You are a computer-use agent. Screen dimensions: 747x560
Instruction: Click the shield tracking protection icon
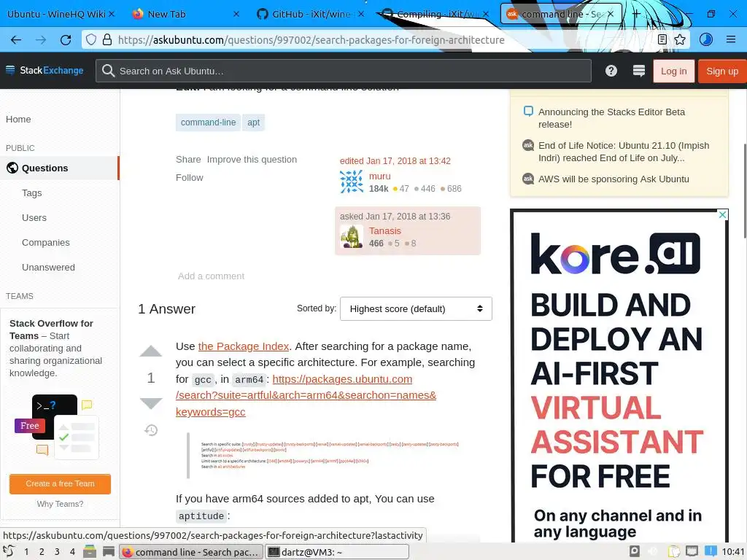[x=91, y=39]
